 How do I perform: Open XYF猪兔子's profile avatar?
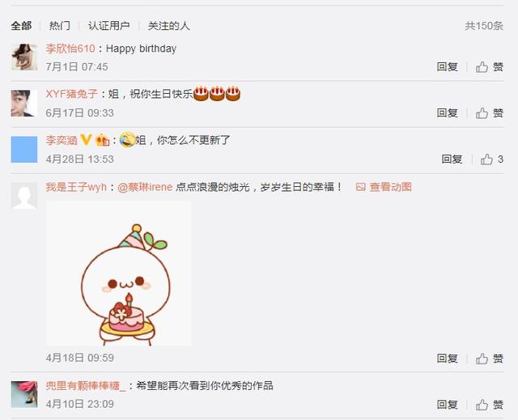point(24,104)
